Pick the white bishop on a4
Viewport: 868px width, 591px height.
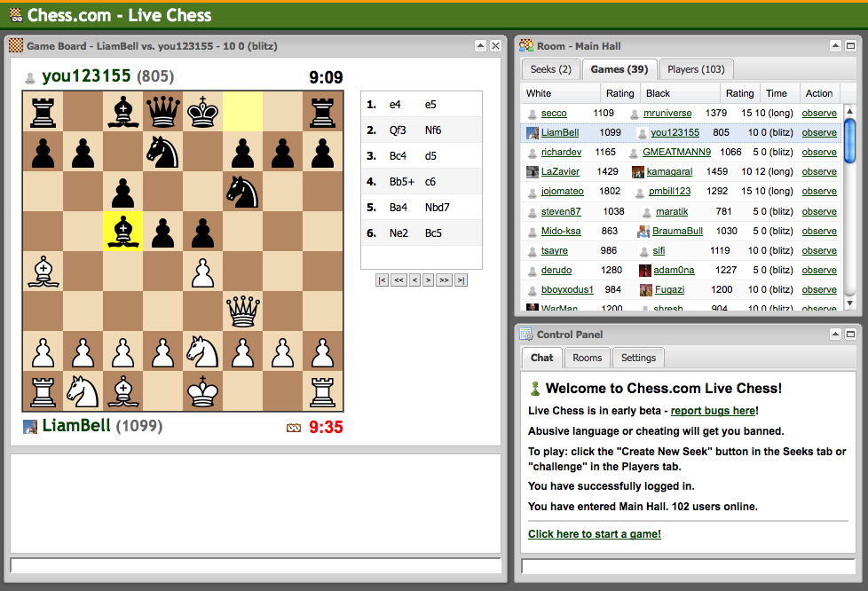coord(43,272)
